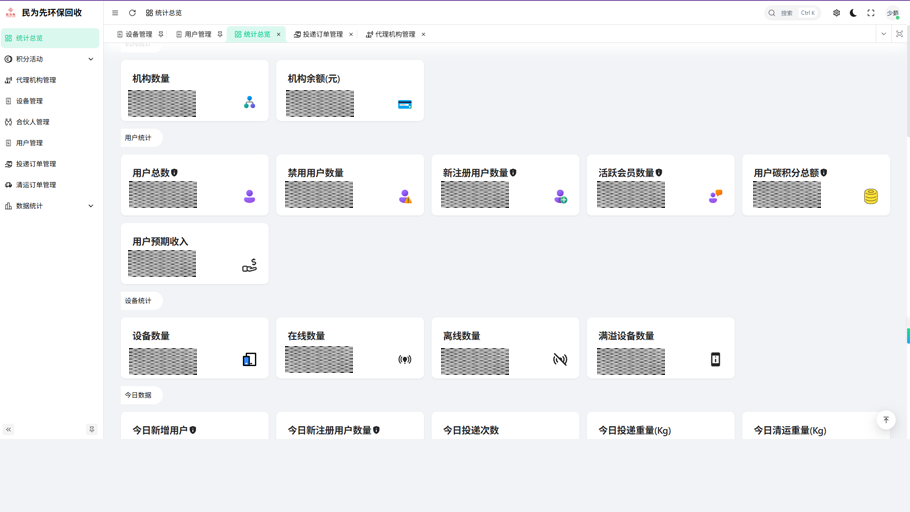The width and height of the screenshot is (910, 512).
Task: Click the 离线数量 no-signal icon
Action: coord(560,360)
